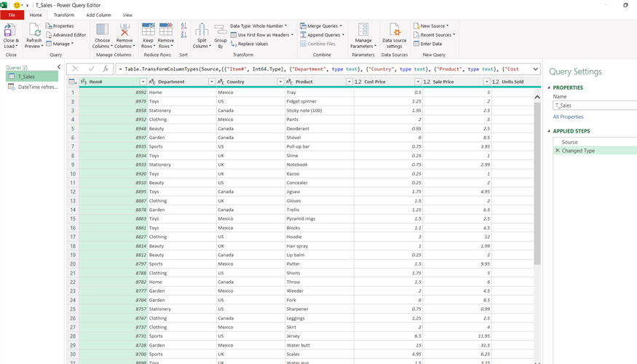The height and width of the screenshot is (364, 637).
Task: Open the Cost Price column filter dropdown
Action: point(418,82)
